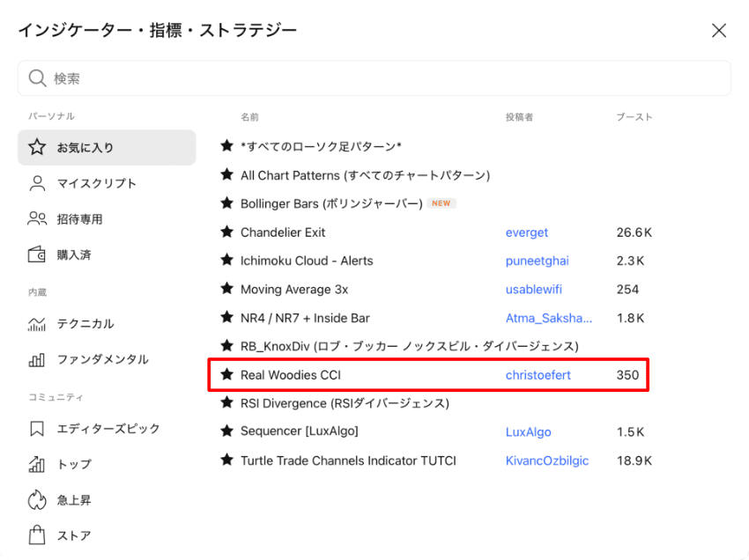749x560 pixels.
Task: Open the 購入済 category
Action: (x=107, y=255)
